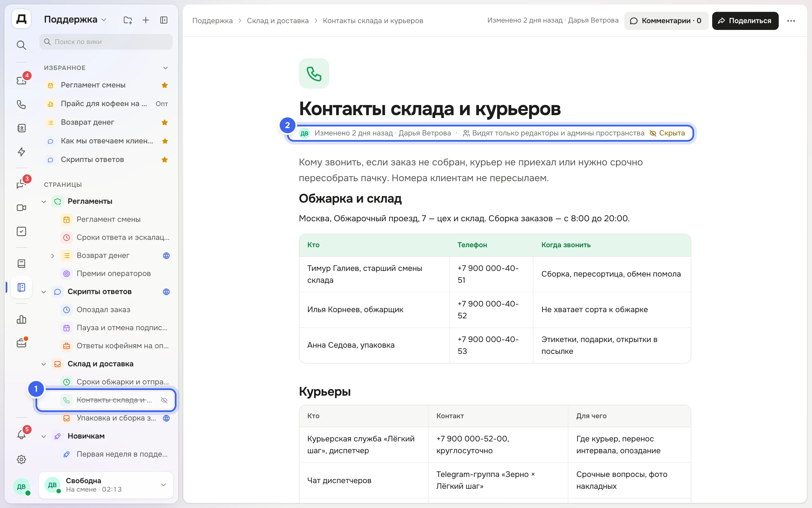Open the contacts book icon in rail
Viewport: 812px width, 508px height.
(21, 128)
